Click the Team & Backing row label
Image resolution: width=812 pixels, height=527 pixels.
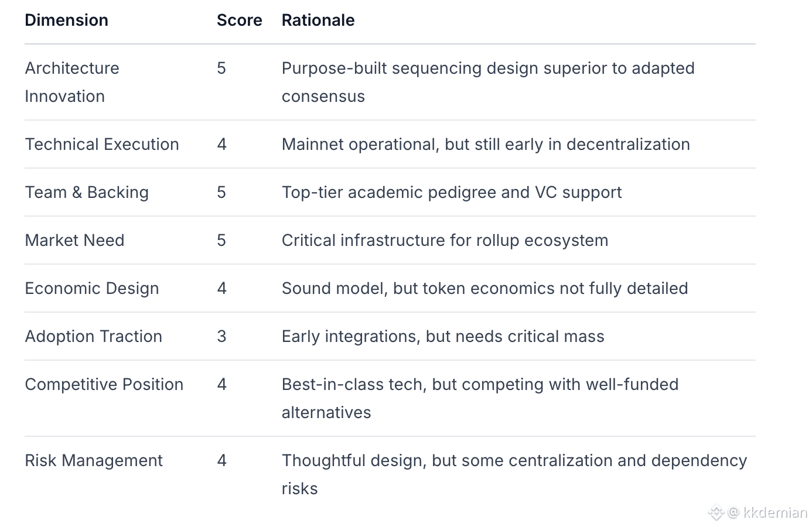tap(87, 193)
